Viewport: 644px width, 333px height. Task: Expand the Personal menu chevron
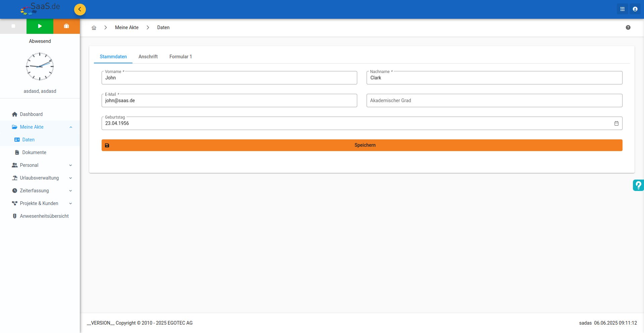(x=70, y=165)
